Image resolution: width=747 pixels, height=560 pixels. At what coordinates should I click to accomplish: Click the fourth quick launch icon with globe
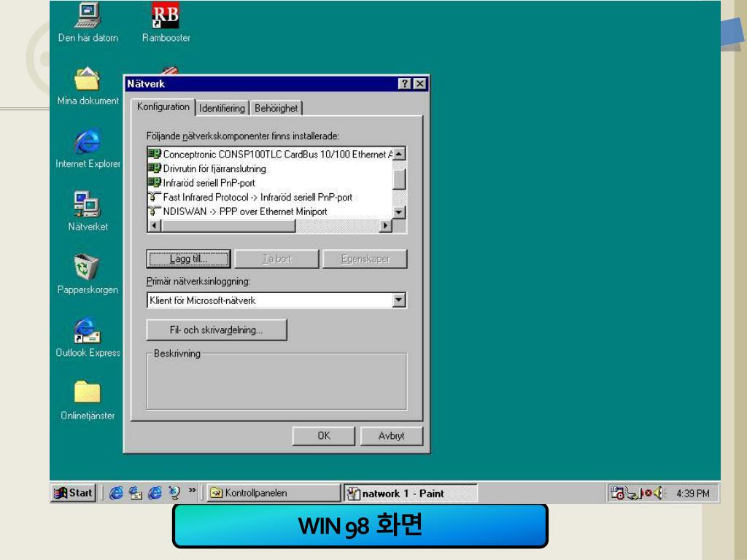coord(174,493)
